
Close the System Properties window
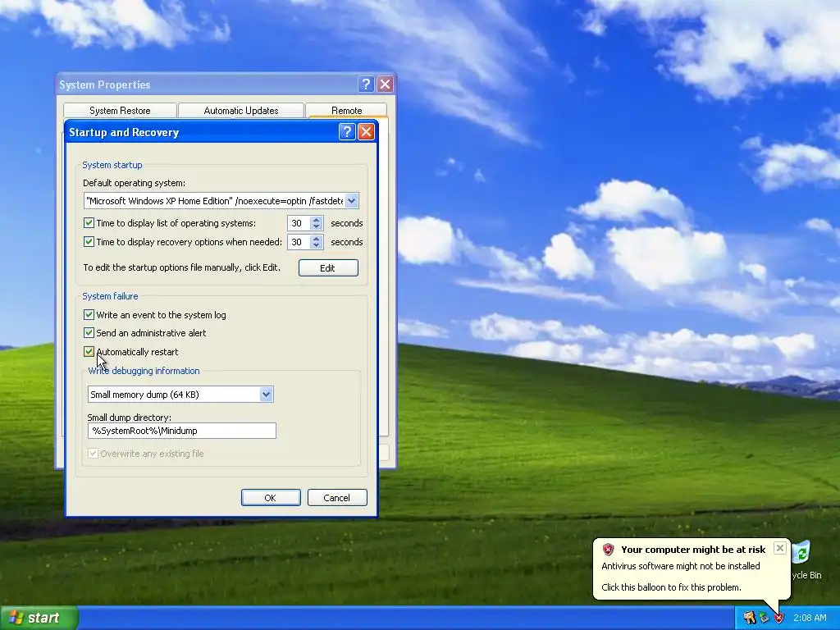coord(386,84)
